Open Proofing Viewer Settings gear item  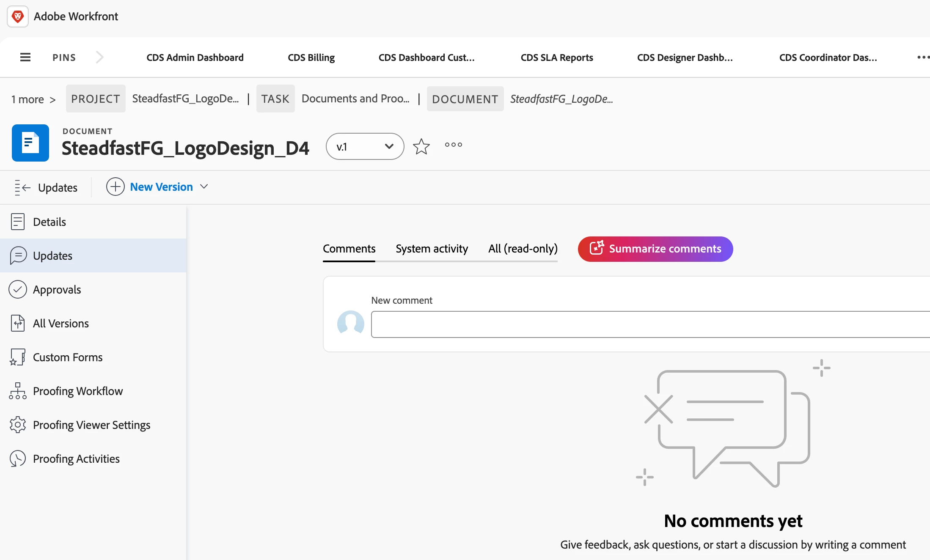(91, 425)
